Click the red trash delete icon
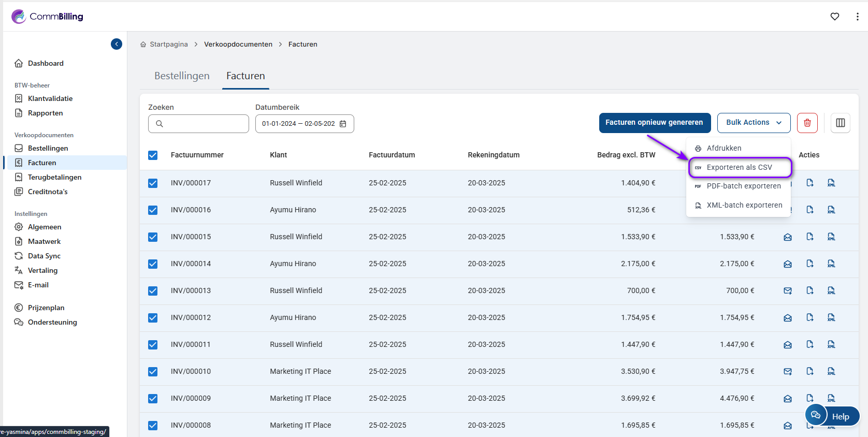This screenshot has width=868, height=437. (x=807, y=123)
